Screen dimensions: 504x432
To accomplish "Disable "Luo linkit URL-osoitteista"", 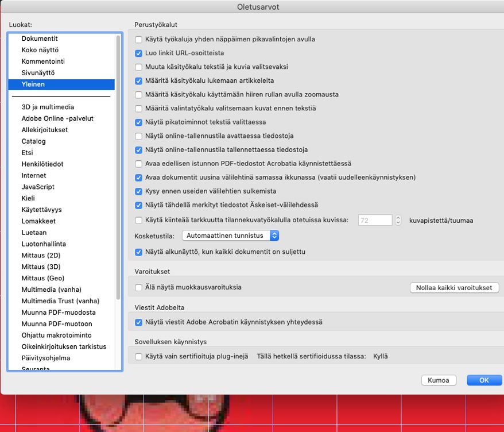I will [138, 53].
